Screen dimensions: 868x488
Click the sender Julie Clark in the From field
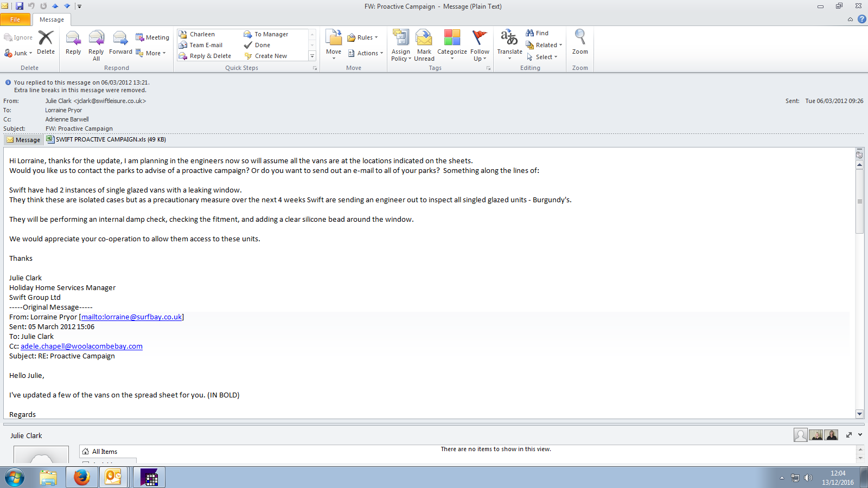pyautogui.click(x=95, y=101)
